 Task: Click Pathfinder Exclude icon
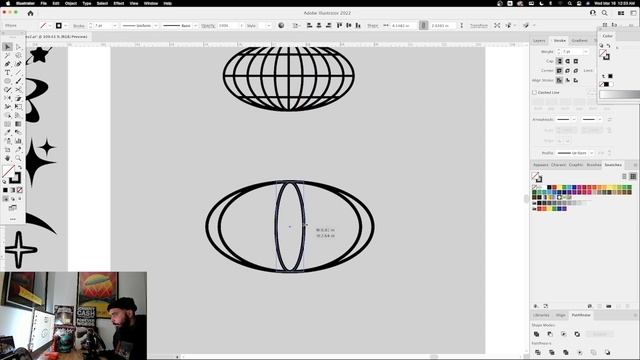tap(577, 334)
